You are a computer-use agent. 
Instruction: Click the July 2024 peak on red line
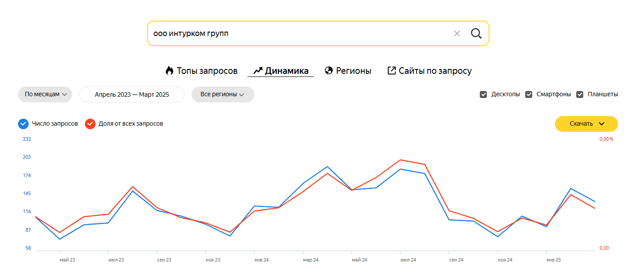[400, 160]
